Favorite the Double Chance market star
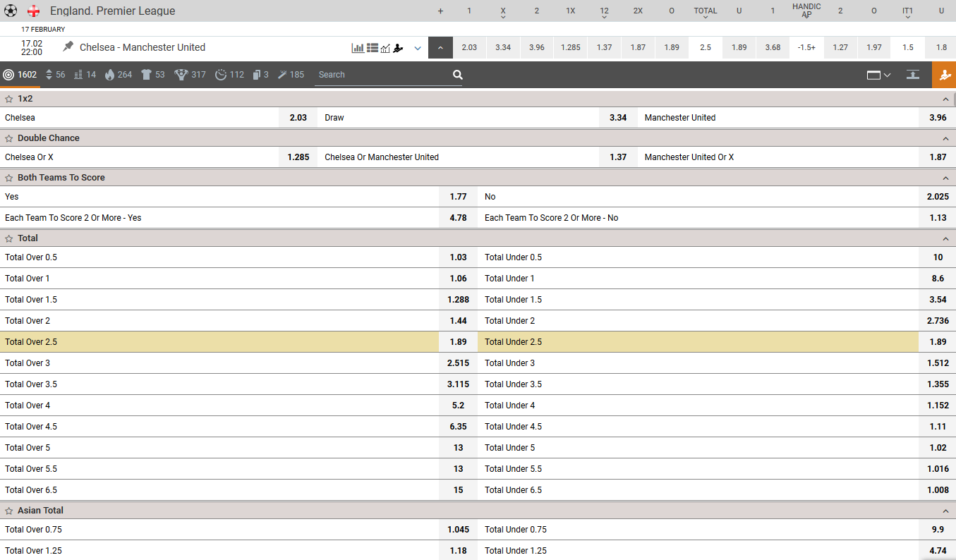 (x=9, y=138)
